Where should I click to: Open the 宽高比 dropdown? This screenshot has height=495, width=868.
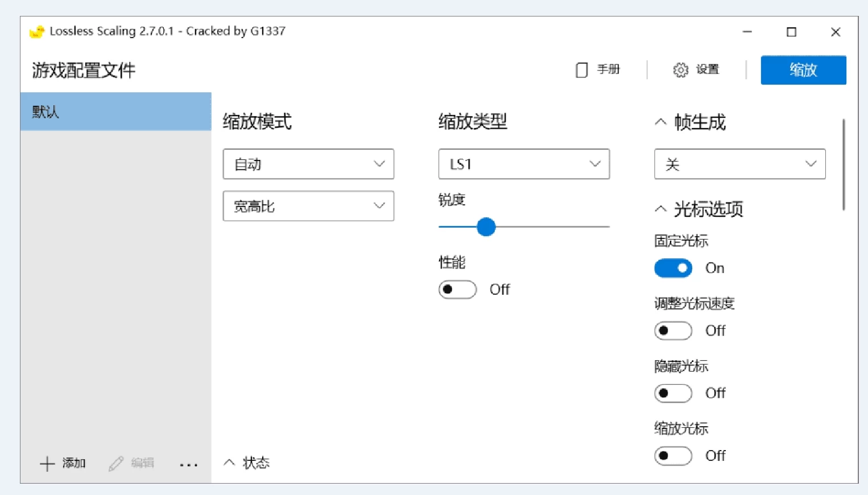(x=308, y=206)
